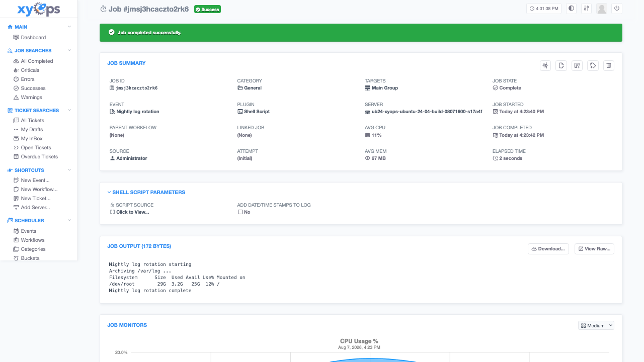This screenshot has width=644, height=362.
Task: Click the add comment note icon
Action: point(577,65)
